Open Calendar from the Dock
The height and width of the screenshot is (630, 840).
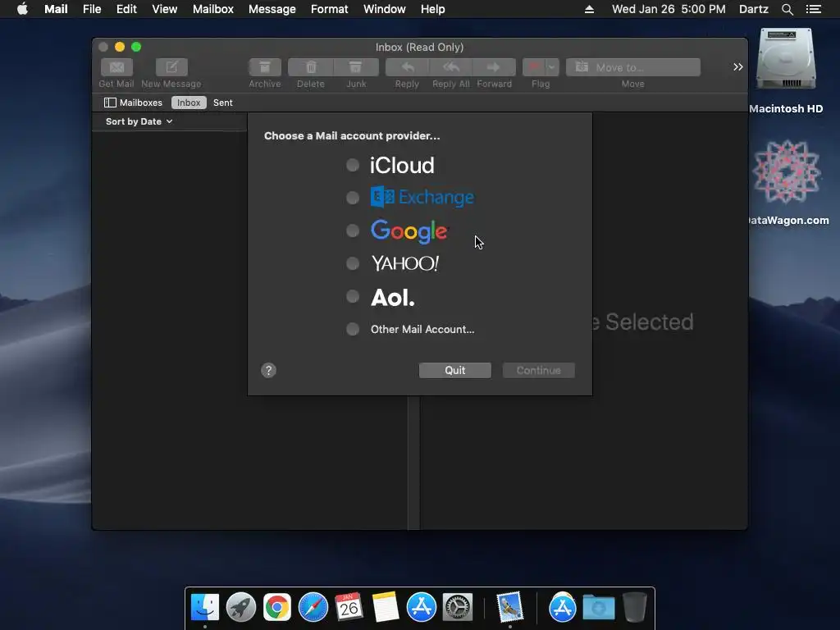349,608
